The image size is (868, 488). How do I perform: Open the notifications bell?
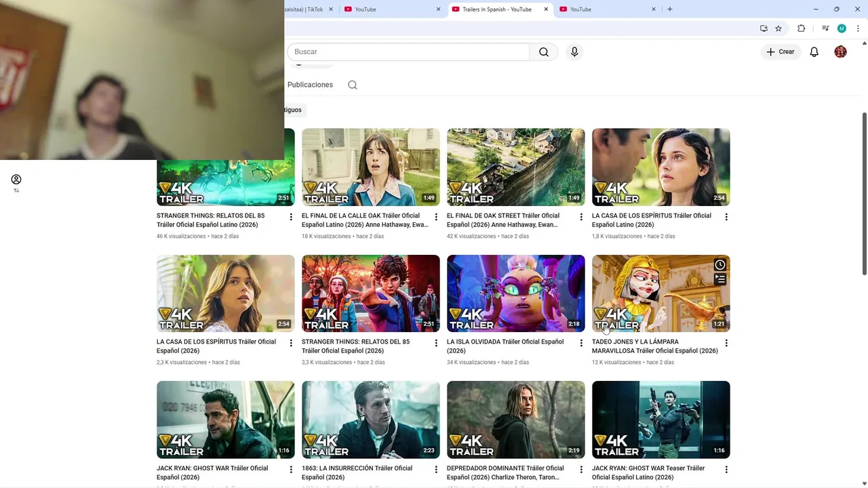[814, 52]
